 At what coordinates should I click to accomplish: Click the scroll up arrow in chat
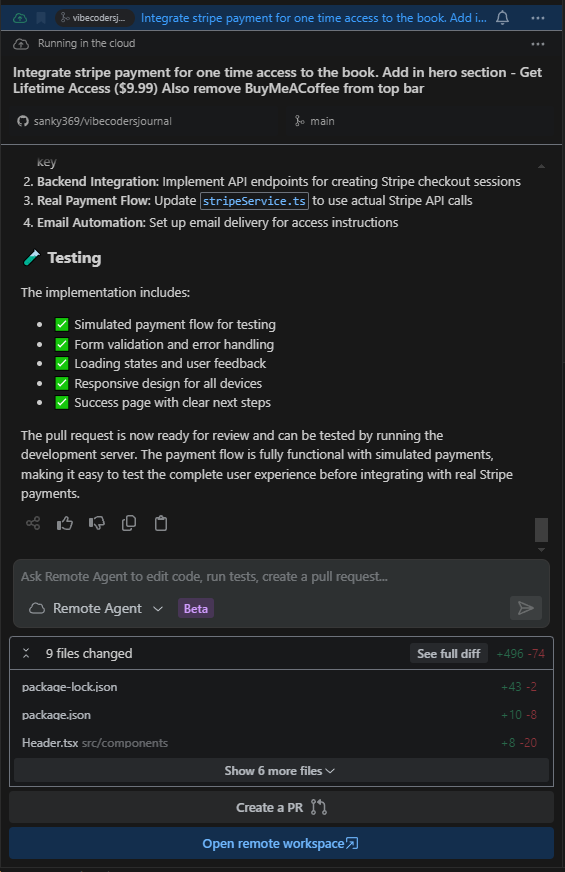tap(541, 166)
